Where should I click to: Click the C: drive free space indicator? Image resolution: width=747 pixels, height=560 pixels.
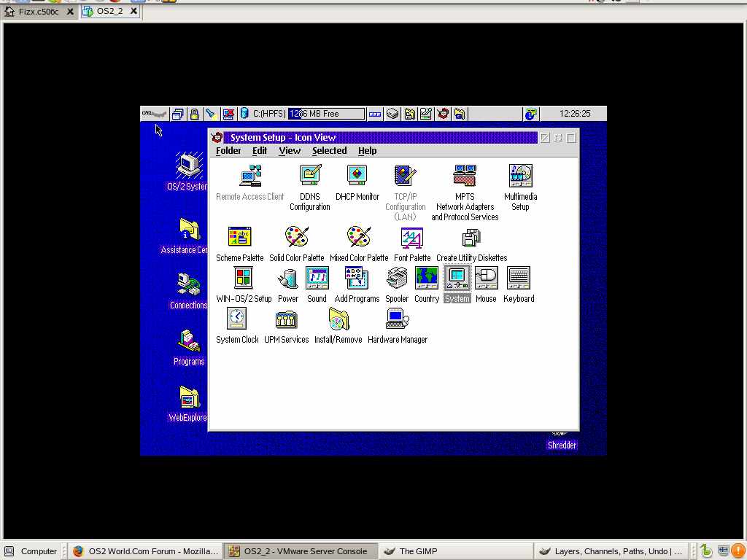pyautogui.click(x=326, y=114)
